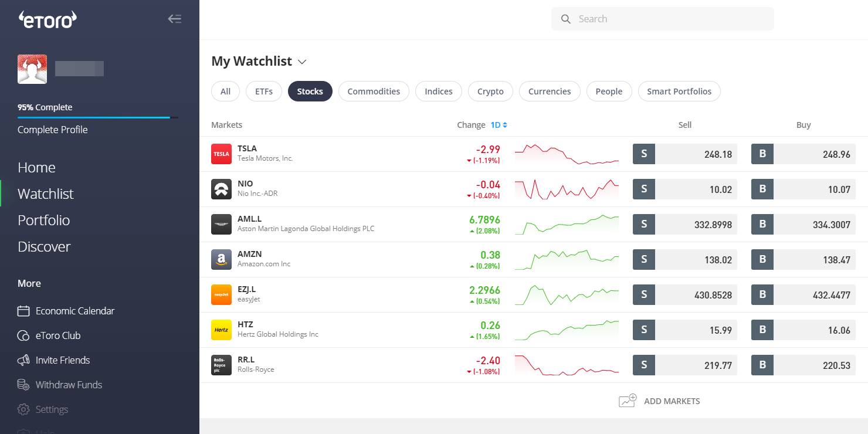The height and width of the screenshot is (434, 868).
Task: Open Discover in sidebar
Action: 44,247
